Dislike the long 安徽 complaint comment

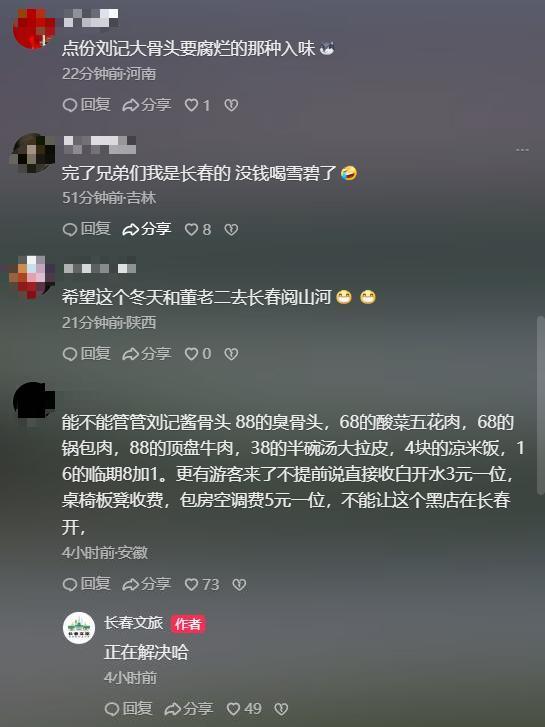(239, 584)
